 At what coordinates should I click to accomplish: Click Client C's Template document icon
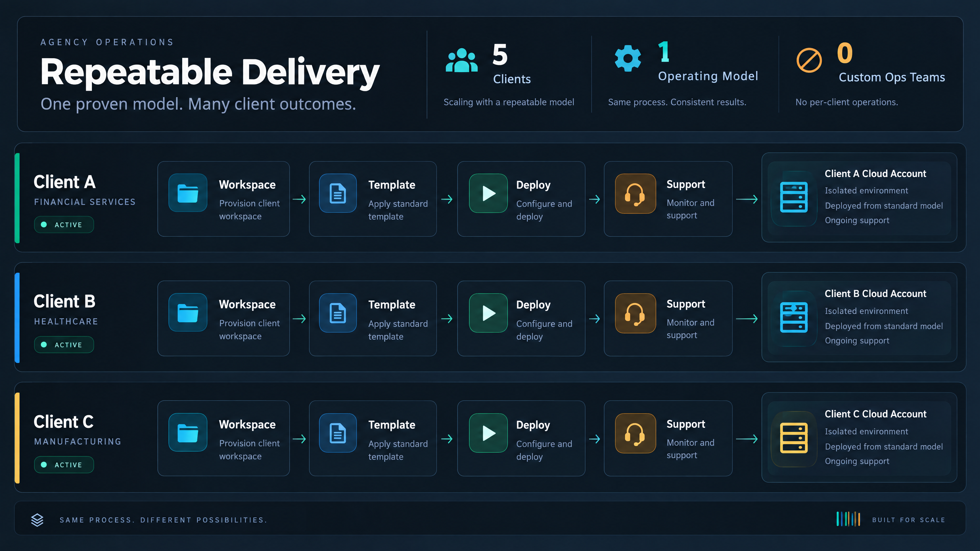(x=338, y=433)
